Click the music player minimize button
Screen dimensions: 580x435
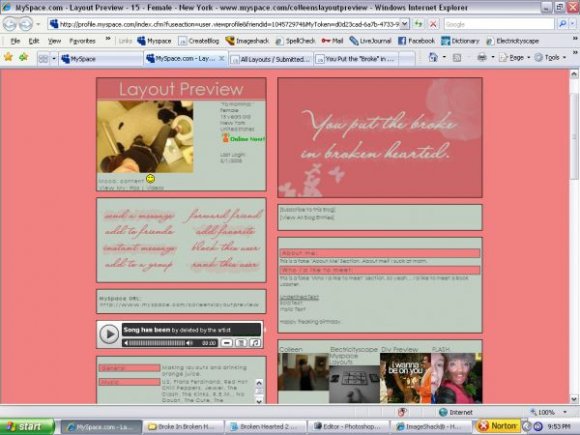pos(226,343)
